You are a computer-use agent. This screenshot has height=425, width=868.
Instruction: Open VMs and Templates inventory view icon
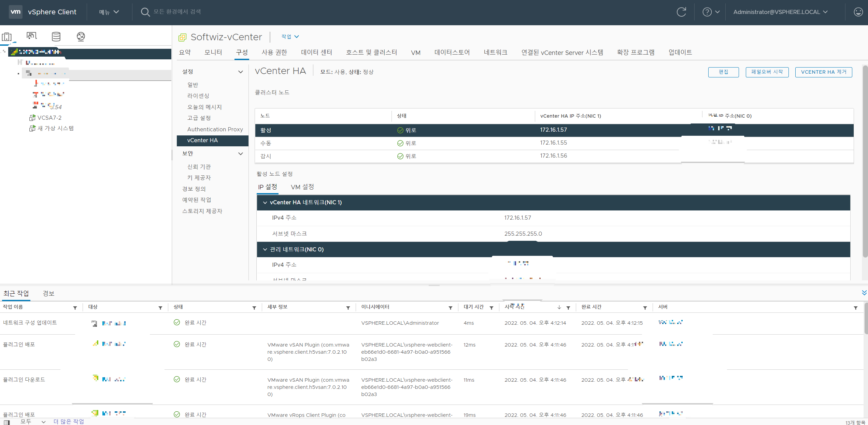tap(31, 36)
